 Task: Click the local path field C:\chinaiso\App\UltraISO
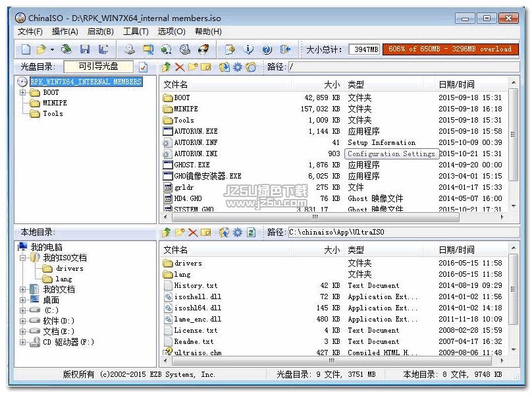tap(404, 233)
